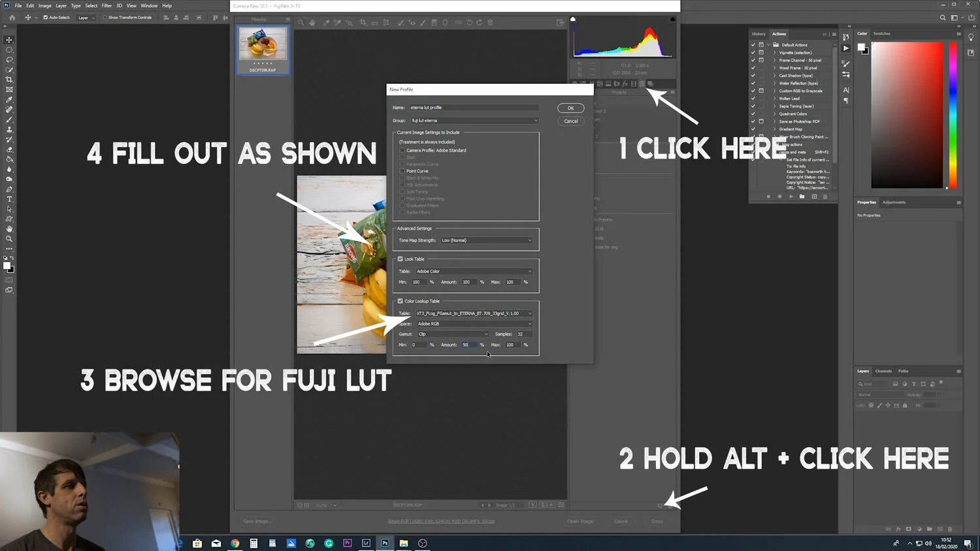Viewport: 980px width, 551px height.
Task: Open the Actions play panel icon
Action: 846,48
